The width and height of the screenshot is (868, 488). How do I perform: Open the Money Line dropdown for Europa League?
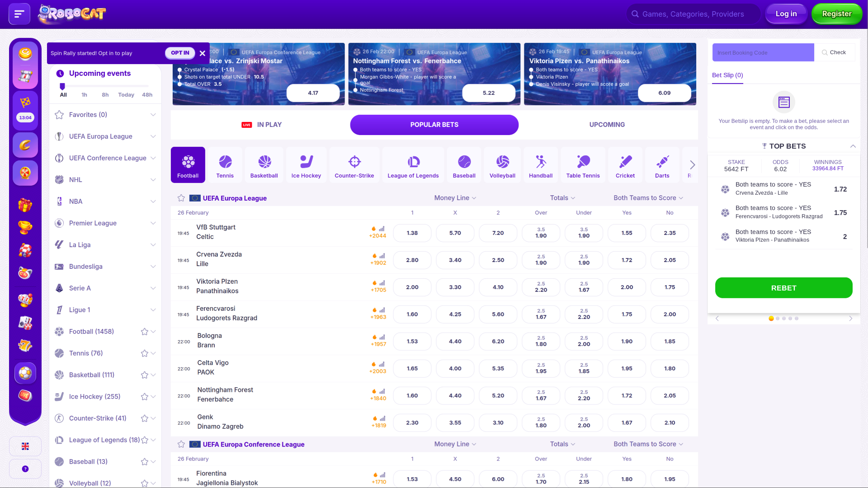click(455, 198)
